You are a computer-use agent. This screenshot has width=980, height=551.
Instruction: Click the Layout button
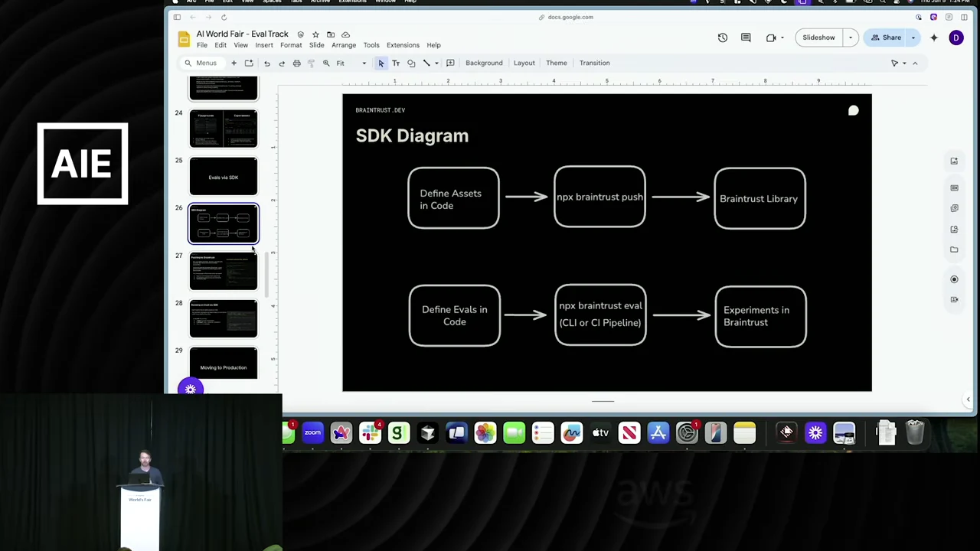point(524,63)
